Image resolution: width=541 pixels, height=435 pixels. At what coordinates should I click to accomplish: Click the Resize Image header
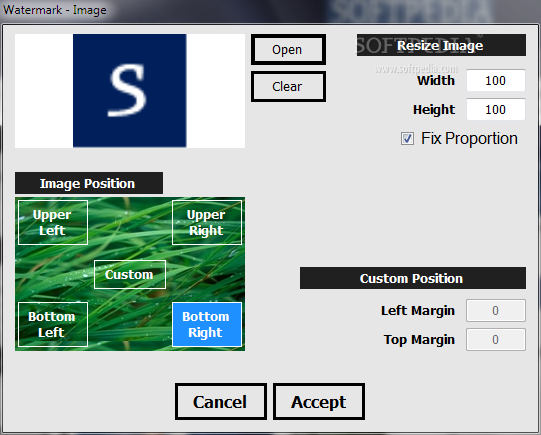(x=441, y=45)
